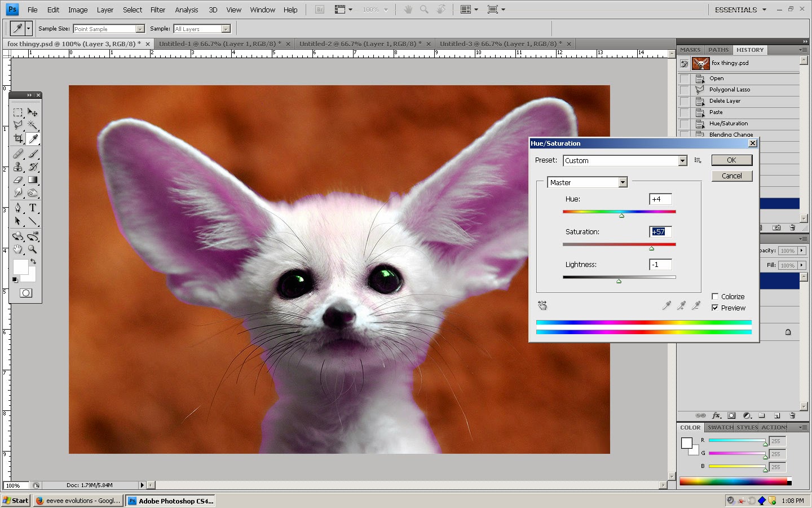Image resolution: width=812 pixels, height=508 pixels.
Task: Pick the Add to Sample eyedropper
Action: click(681, 305)
